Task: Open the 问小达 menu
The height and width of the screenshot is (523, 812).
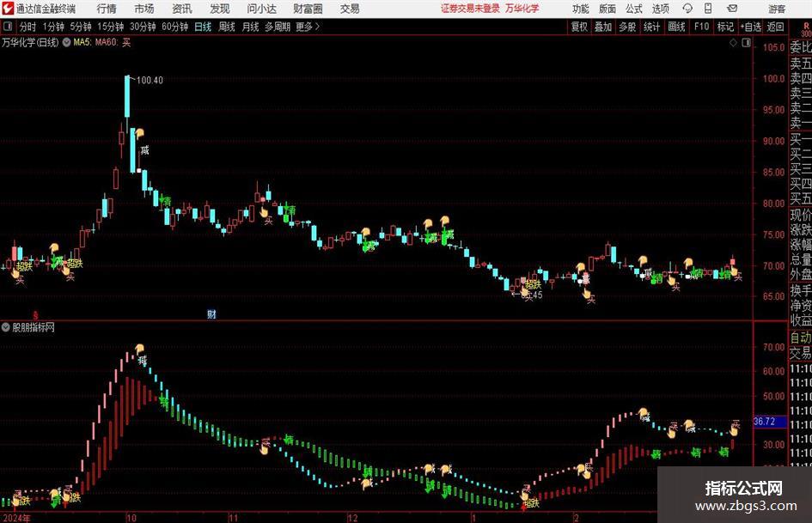Action: (x=261, y=9)
